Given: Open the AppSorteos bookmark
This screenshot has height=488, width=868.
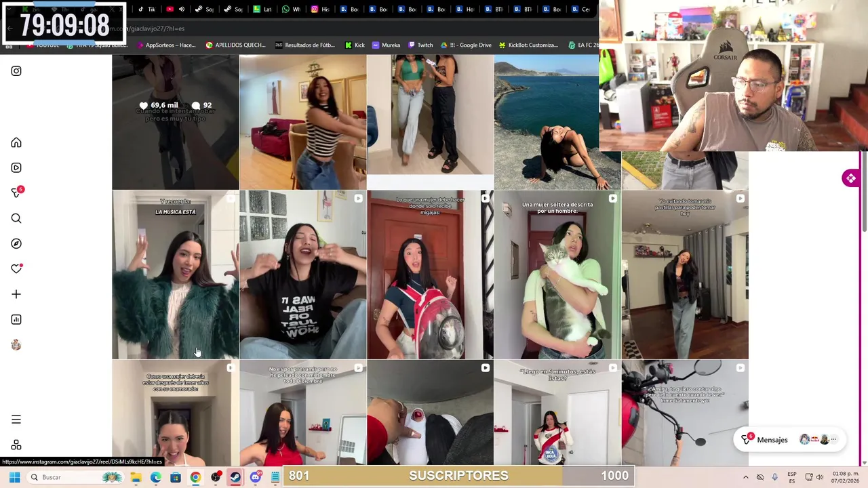Looking at the screenshot, I should click(x=166, y=45).
